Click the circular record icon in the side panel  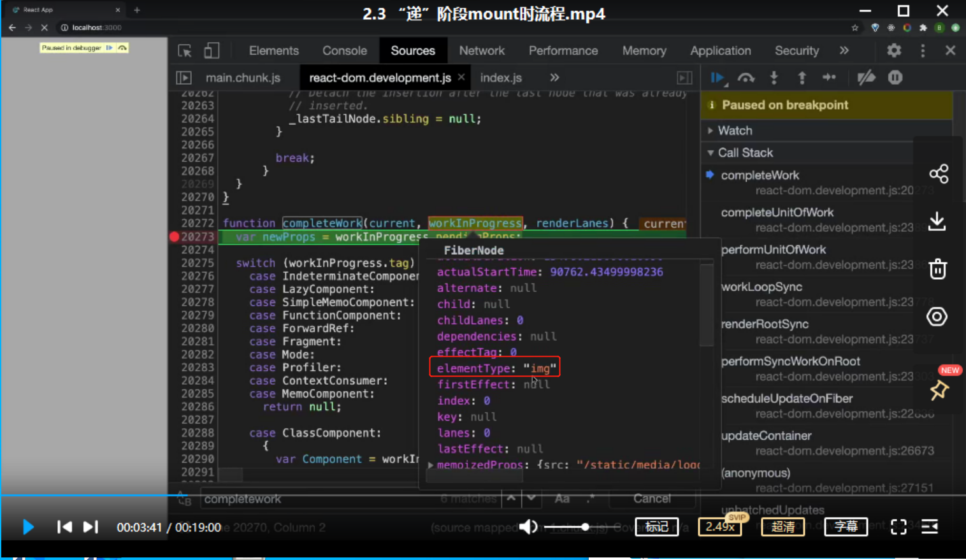pos(937,317)
